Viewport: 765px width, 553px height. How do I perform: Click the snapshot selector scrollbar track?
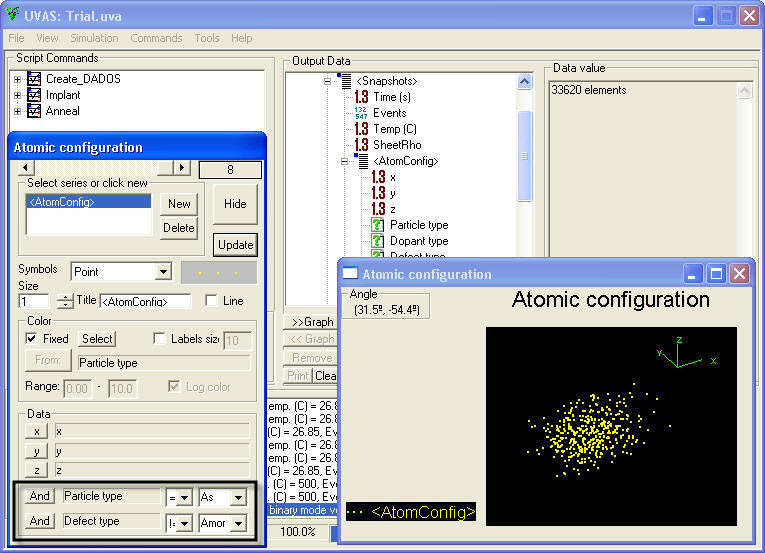click(x=95, y=168)
